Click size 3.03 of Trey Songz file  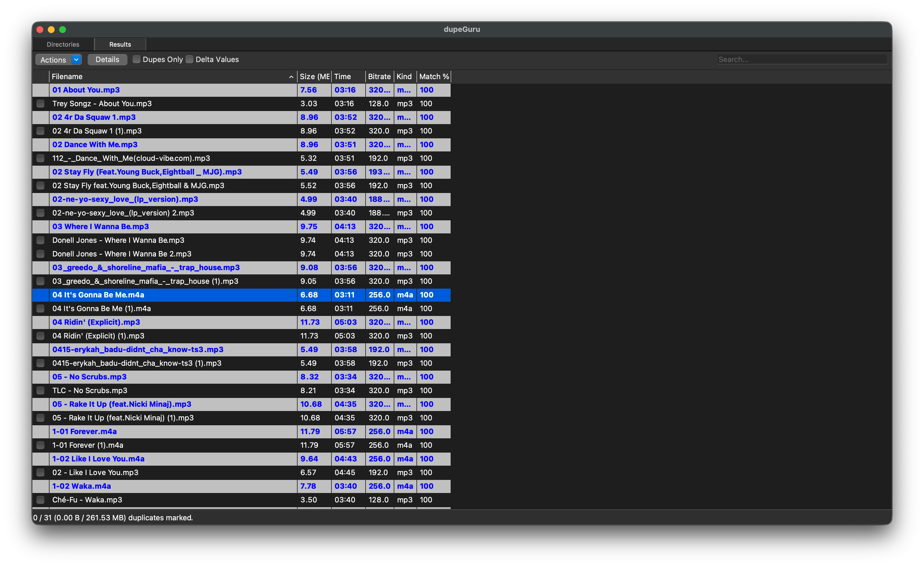tap(309, 104)
